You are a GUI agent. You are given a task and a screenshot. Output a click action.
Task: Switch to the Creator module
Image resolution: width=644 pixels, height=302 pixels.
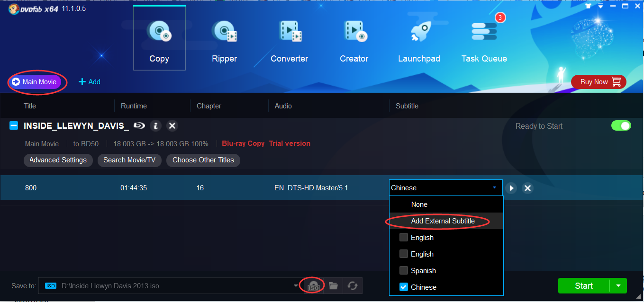tap(354, 42)
